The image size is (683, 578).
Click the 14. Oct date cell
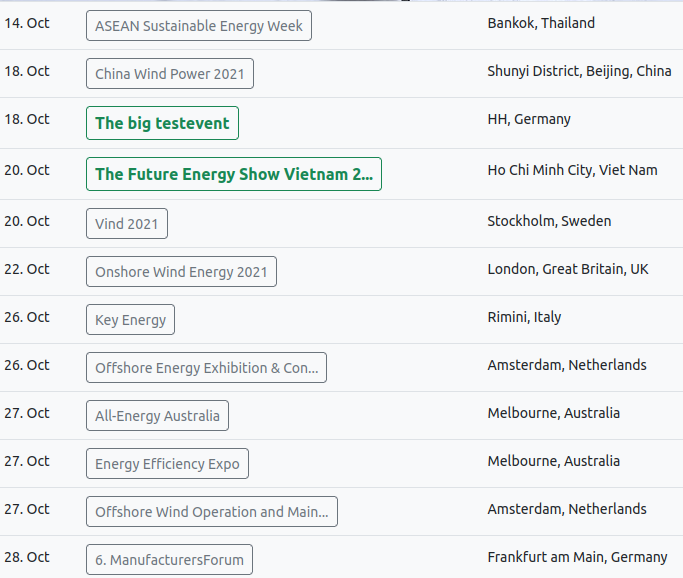27,23
